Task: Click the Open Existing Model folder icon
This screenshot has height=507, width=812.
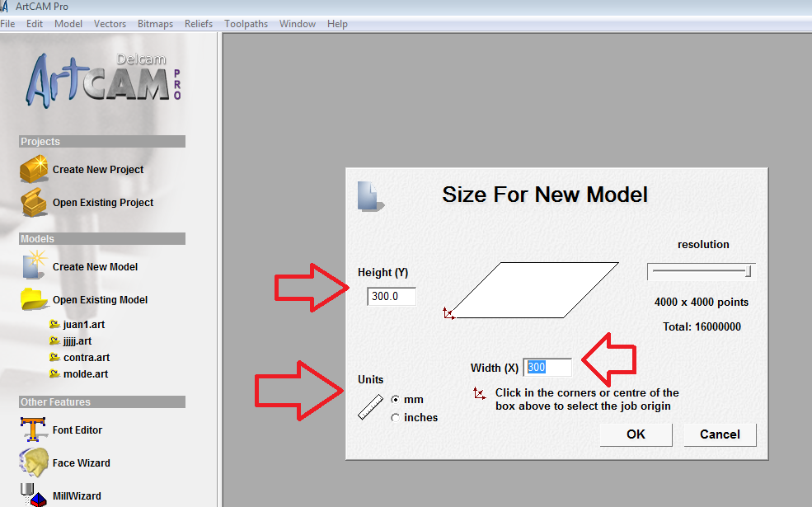Action: [34, 299]
